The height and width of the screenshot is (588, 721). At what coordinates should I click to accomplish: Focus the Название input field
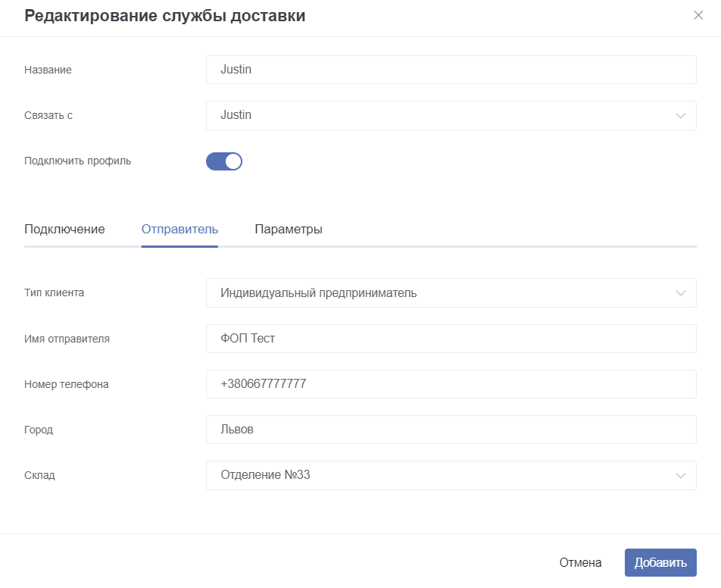[451, 70]
